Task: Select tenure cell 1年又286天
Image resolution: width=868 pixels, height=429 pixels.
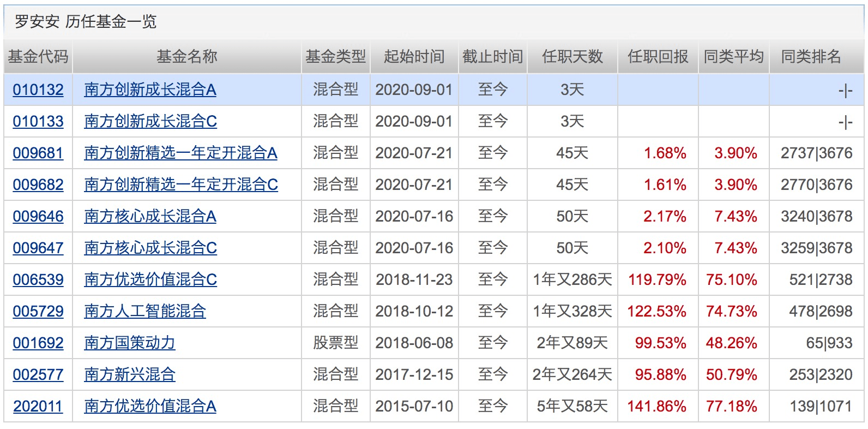Action: pos(572,279)
